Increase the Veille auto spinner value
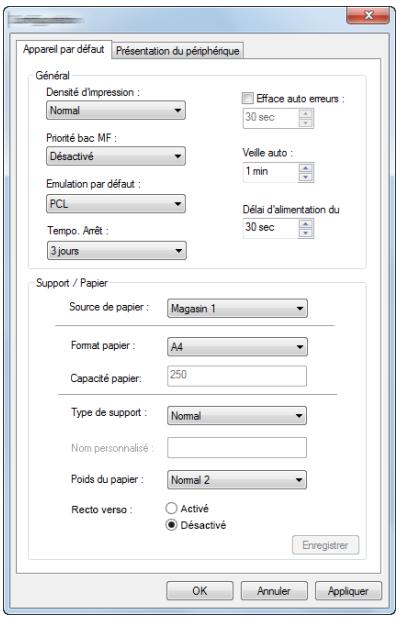 click(x=306, y=168)
